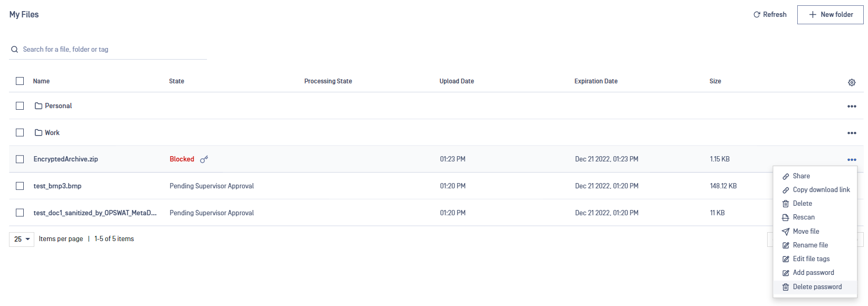Click the New folder button
The height and width of the screenshot is (306, 868).
click(x=831, y=15)
